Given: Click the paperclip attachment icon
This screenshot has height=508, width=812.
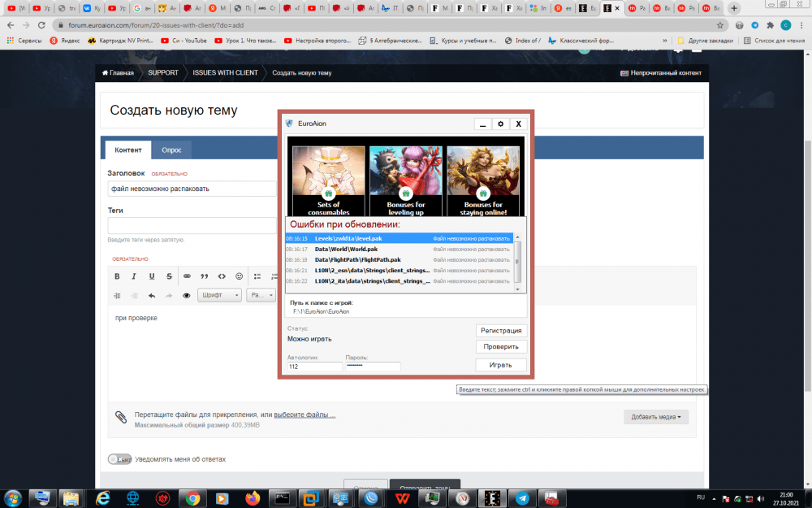Looking at the screenshot, I should (x=120, y=416).
